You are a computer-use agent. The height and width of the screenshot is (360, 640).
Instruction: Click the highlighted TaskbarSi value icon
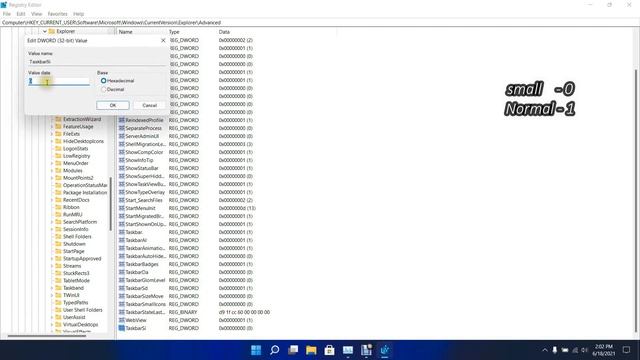[121, 328]
